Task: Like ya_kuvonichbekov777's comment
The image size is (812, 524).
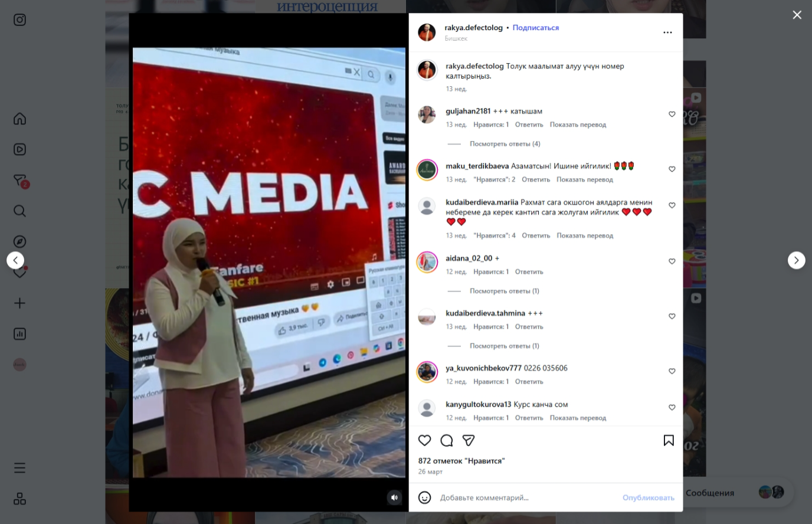Action: click(x=672, y=371)
